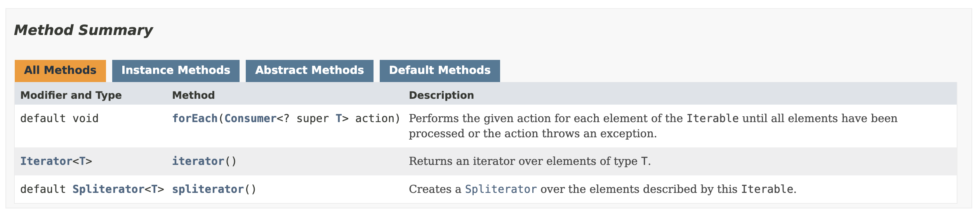Click Spliterator link in the description text
This screenshot has height=217, width=980.
pyautogui.click(x=501, y=189)
